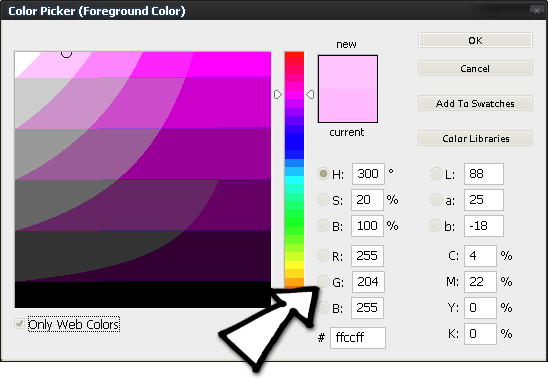Viewport: 548px width, 380px height.
Task: Click the right hue slider arrow handle
Action: pos(310,94)
